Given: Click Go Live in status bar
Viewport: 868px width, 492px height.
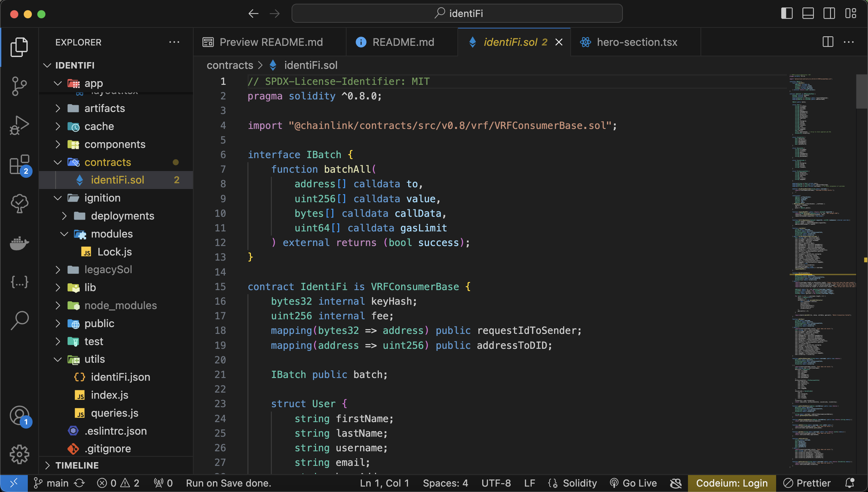Looking at the screenshot, I should 633,483.
